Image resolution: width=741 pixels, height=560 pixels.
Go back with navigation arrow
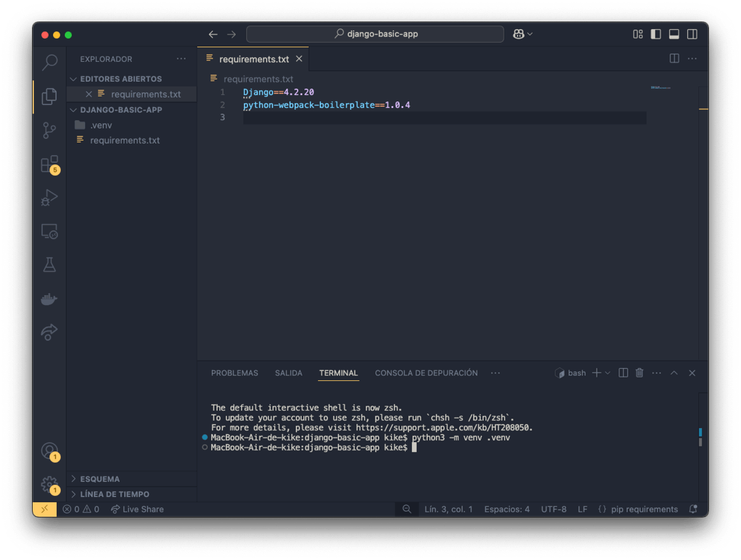pos(213,35)
